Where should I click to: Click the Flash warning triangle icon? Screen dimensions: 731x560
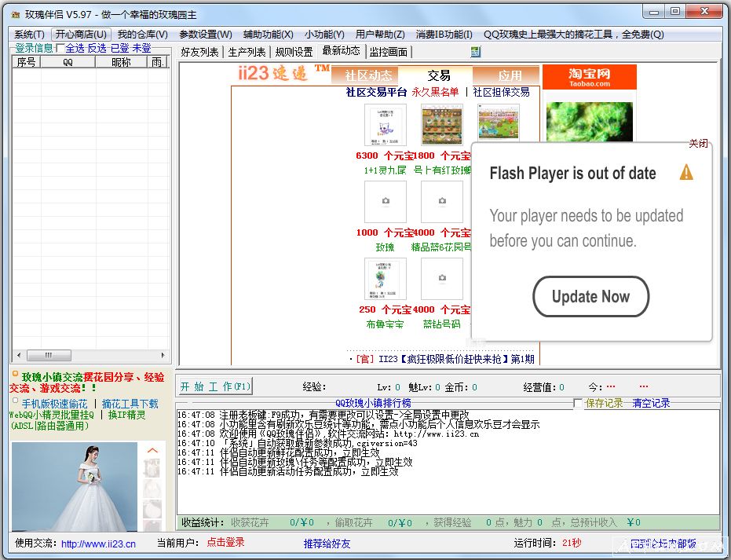click(686, 173)
